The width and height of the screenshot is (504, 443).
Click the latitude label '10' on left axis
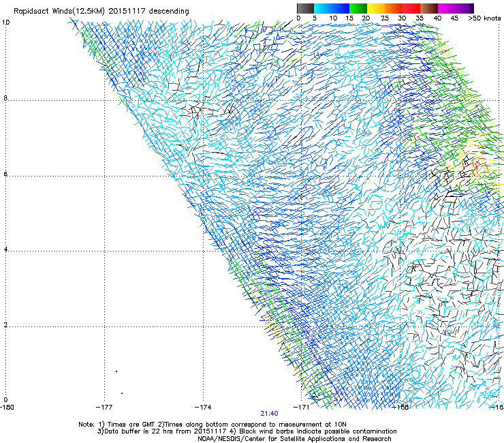tap(5, 22)
